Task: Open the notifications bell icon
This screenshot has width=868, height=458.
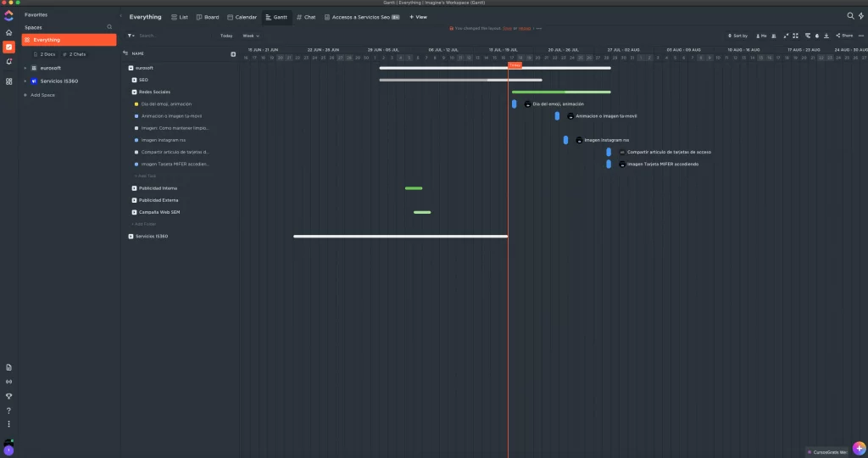Action: [8, 61]
